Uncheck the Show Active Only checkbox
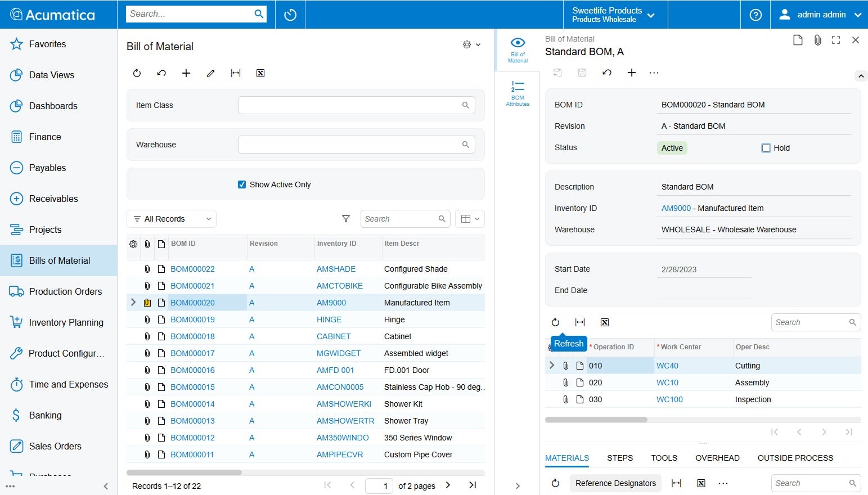The image size is (868, 495). tap(241, 184)
